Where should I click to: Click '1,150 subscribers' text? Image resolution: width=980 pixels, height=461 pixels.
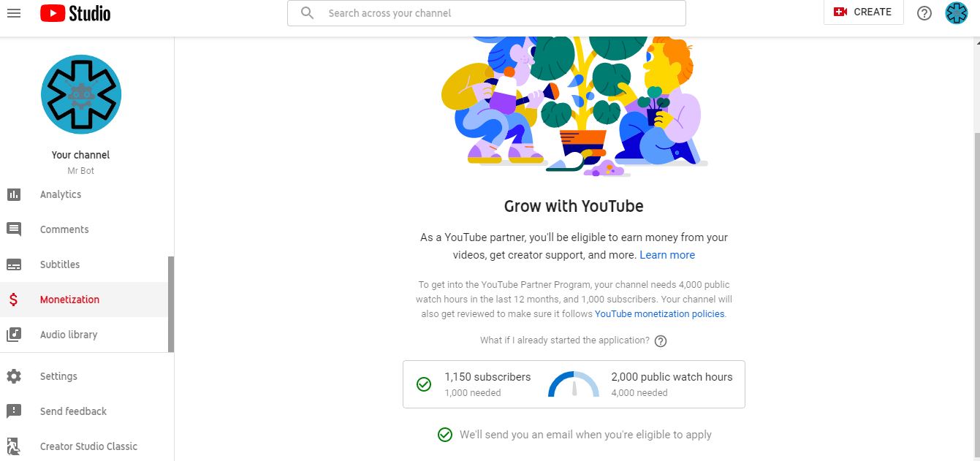(487, 377)
